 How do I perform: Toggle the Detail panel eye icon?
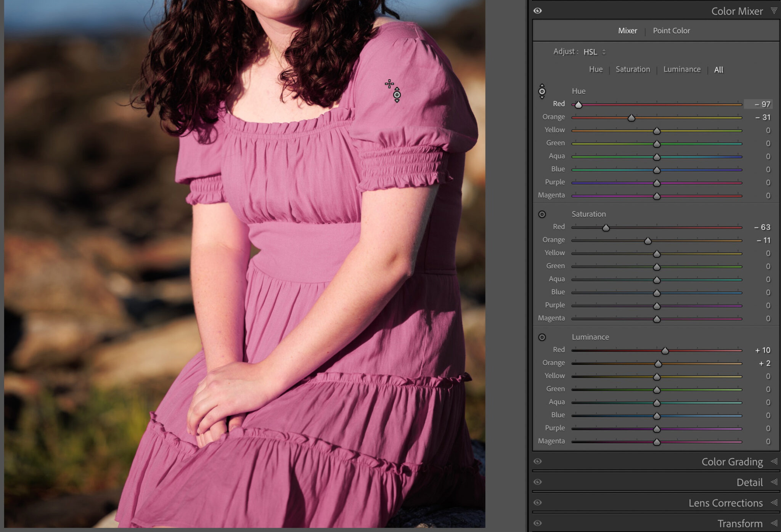[x=538, y=482]
